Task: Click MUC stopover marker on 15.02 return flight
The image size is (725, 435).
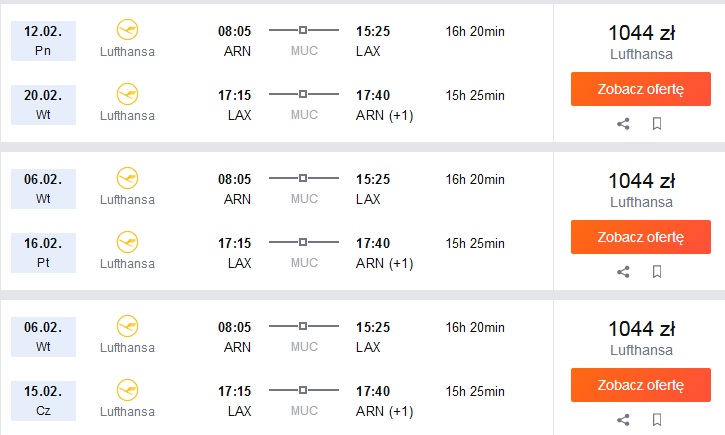Action: (303, 390)
